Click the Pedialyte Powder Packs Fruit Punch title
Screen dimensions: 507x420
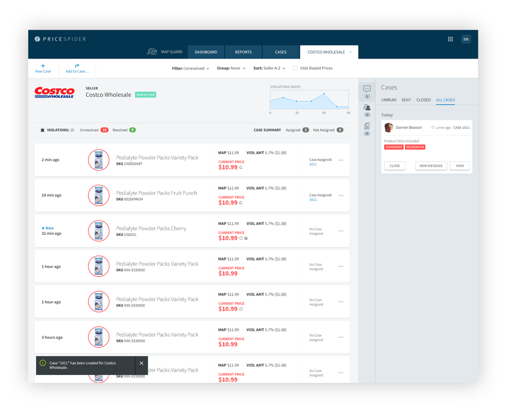pyautogui.click(x=157, y=193)
